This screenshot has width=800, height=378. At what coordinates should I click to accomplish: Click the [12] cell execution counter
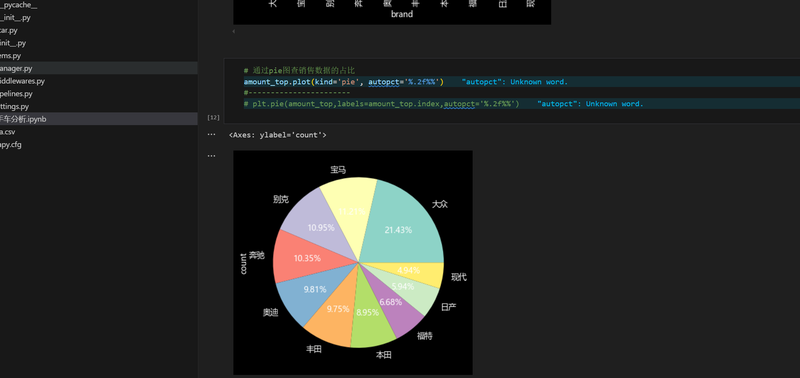[213, 117]
